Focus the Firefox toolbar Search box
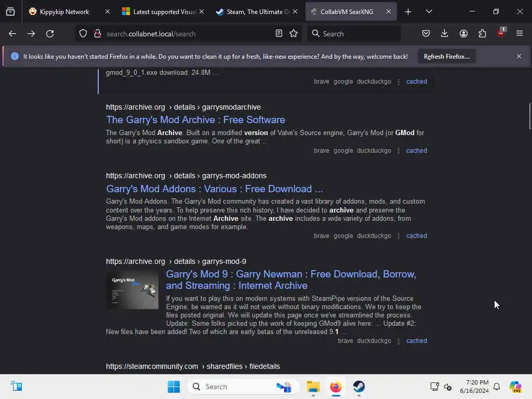This screenshot has width=532, height=399. click(x=354, y=34)
